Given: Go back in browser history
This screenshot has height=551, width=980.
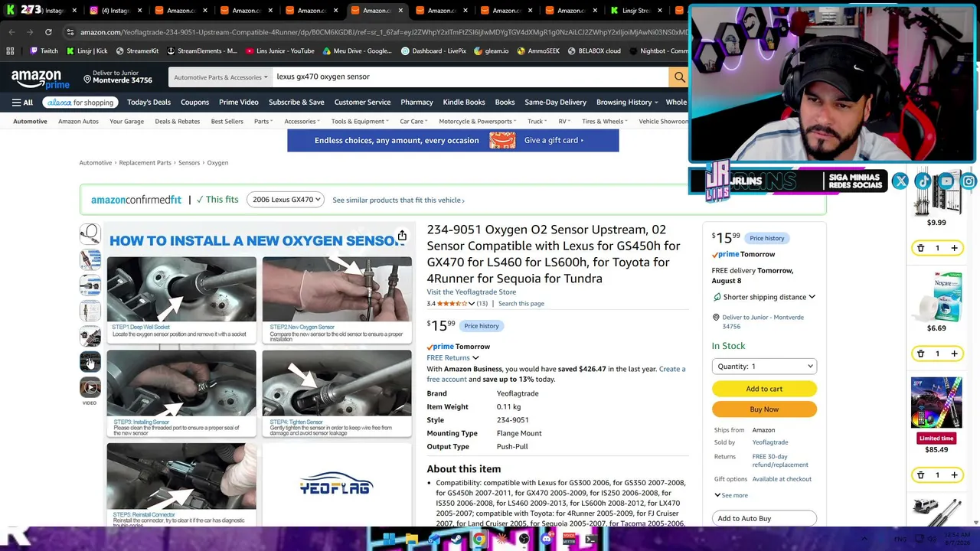Looking at the screenshot, I should (x=11, y=32).
